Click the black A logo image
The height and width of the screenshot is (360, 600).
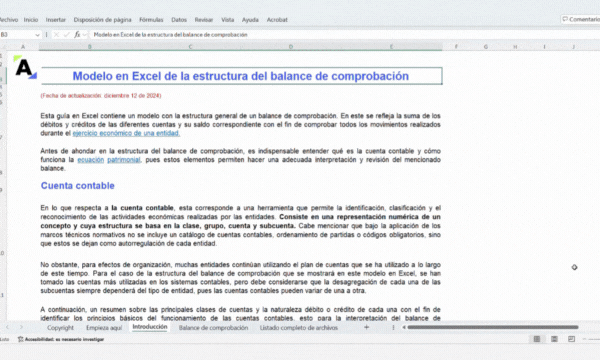click(x=25, y=68)
